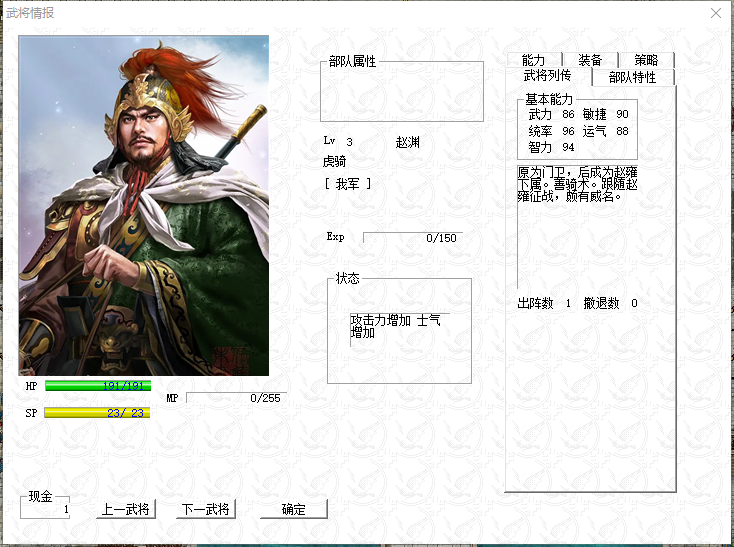The width and height of the screenshot is (734, 547).
Task: Click the 现金 amount field
Action: [x=45, y=509]
